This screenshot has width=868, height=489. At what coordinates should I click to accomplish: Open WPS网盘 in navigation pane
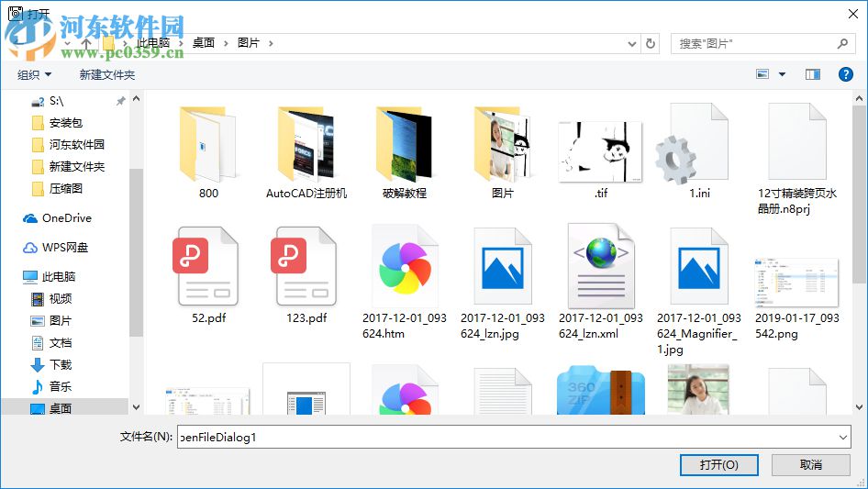point(56,248)
